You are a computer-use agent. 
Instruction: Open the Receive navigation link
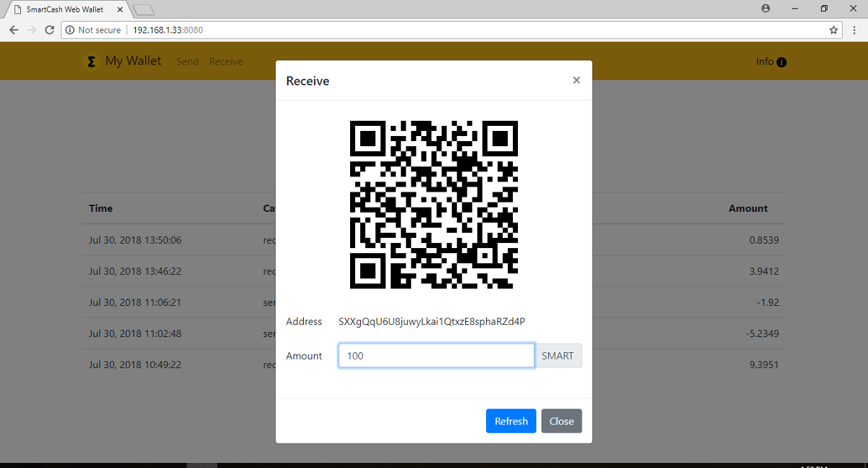226,61
